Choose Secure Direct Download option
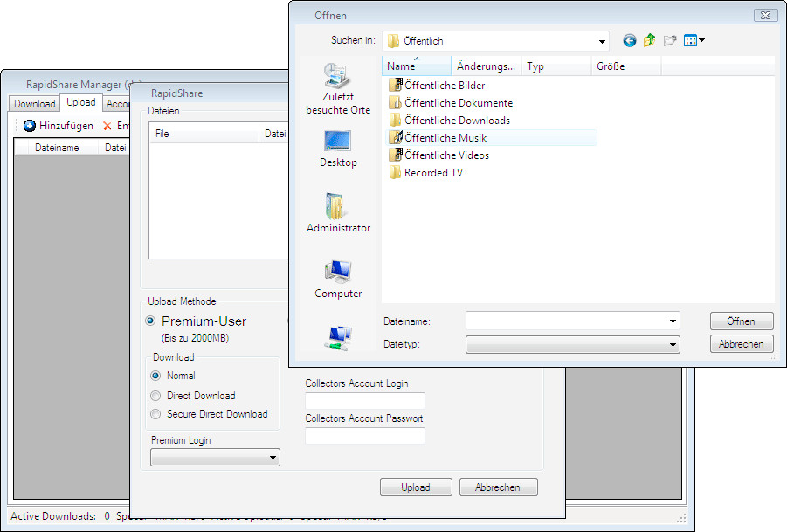The width and height of the screenshot is (787, 532). click(x=155, y=414)
